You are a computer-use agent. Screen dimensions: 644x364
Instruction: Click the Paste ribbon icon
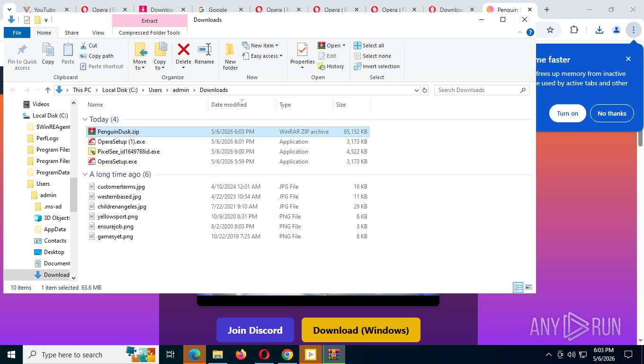coord(68,54)
